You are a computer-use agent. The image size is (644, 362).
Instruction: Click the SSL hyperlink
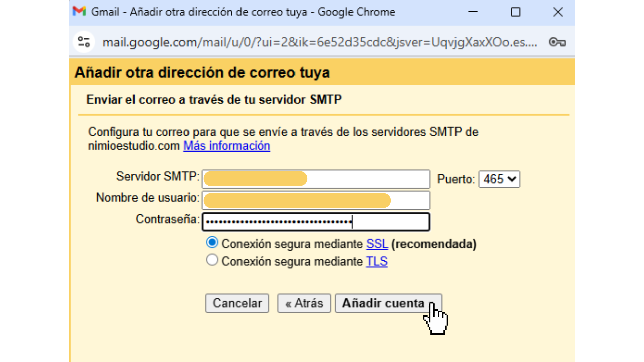tap(377, 244)
